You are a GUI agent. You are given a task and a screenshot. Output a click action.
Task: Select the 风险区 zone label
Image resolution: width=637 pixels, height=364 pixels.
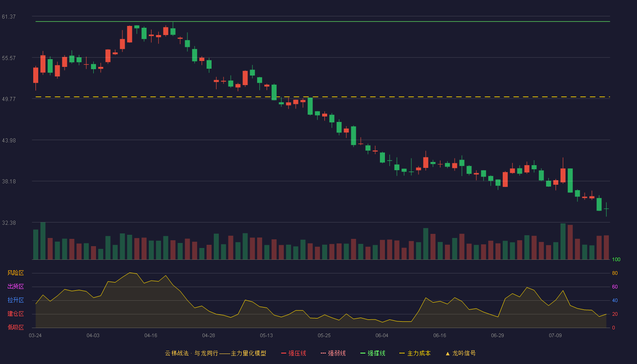[x=15, y=273]
